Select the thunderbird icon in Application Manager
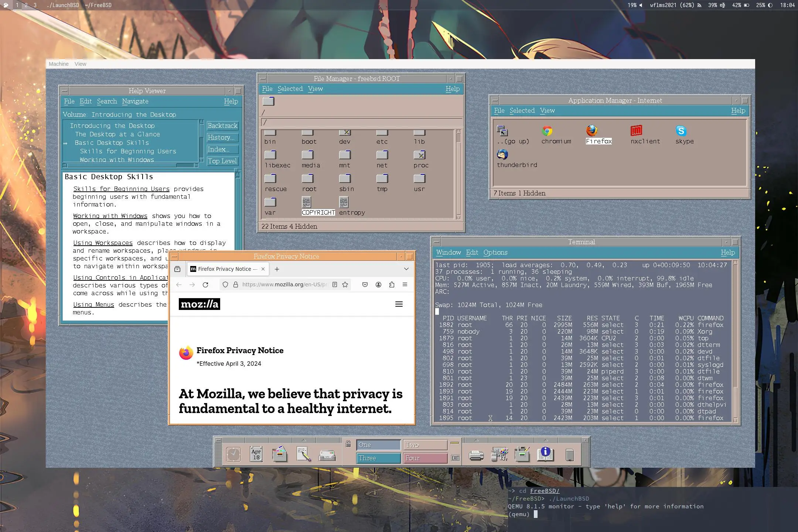 coord(502,154)
